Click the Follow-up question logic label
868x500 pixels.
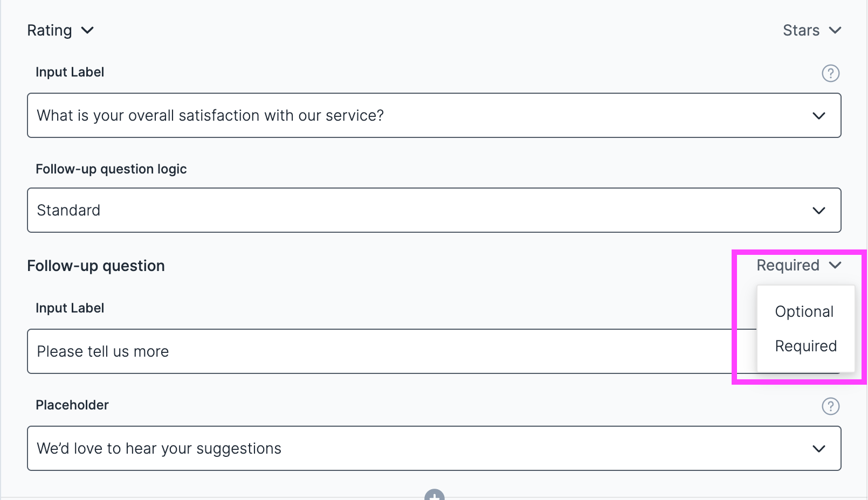(x=111, y=169)
